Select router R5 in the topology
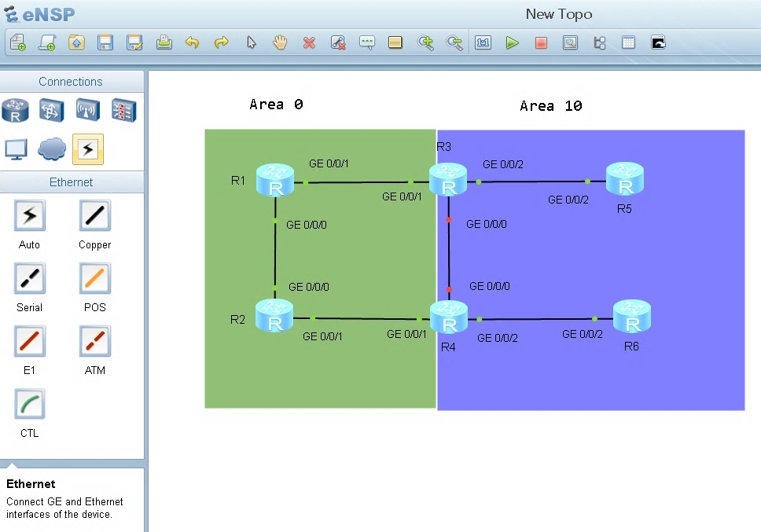Viewport: 761px width, 532px height. (625, 179)
